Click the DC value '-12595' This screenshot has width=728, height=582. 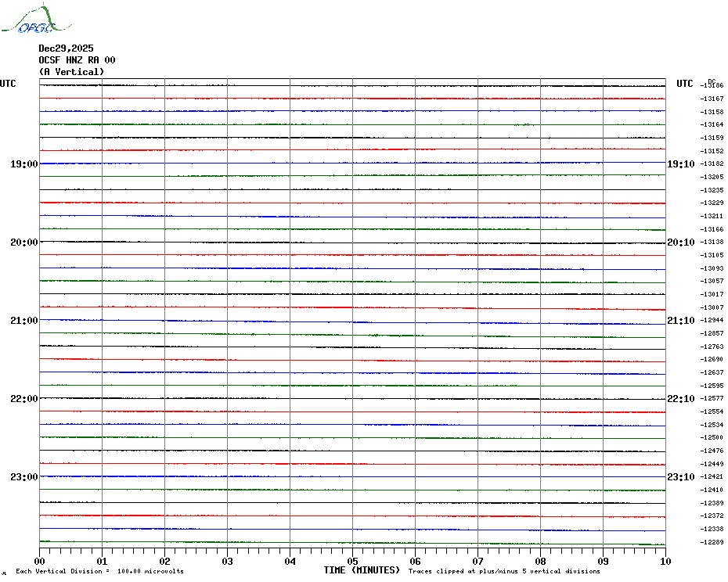tap(712, 386)
